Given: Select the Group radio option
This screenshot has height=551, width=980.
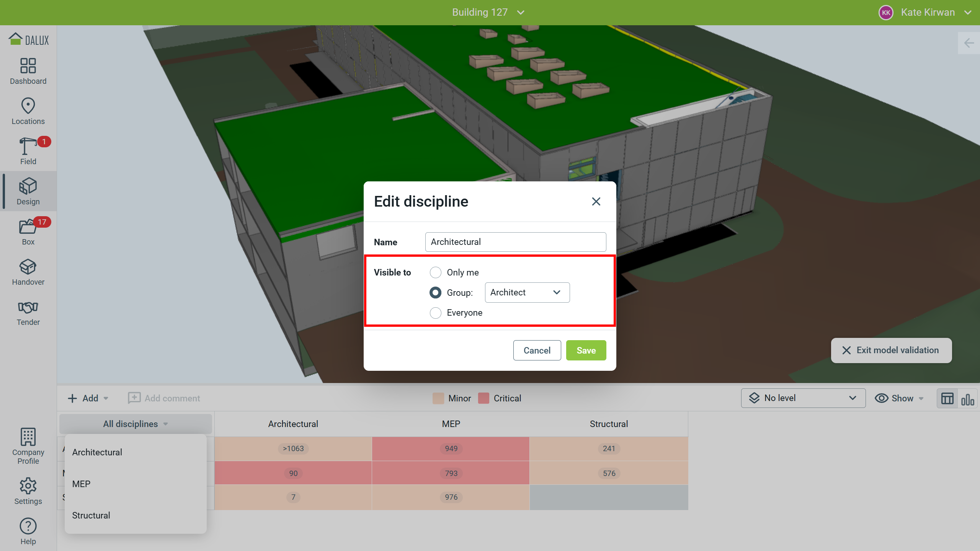Looking at the screenshot, I should click(436, 293).
